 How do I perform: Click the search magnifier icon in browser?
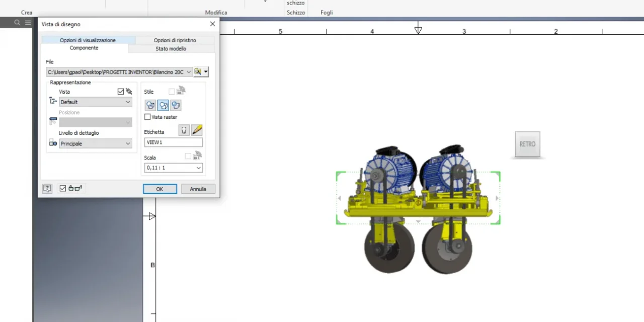pyautogui.click(x=17, y=23)
